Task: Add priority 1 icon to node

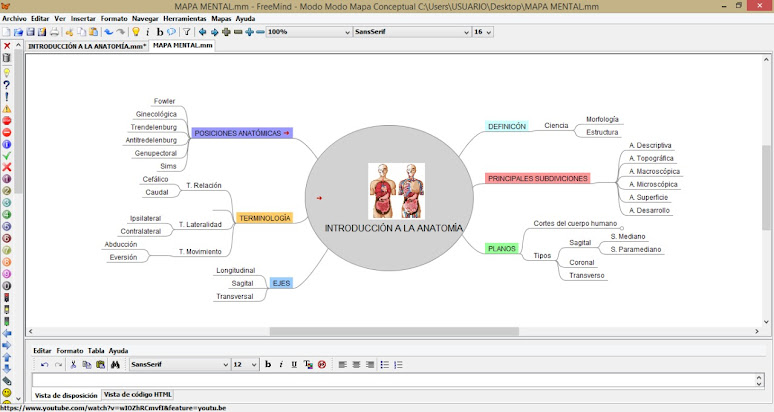Action: 7,179
